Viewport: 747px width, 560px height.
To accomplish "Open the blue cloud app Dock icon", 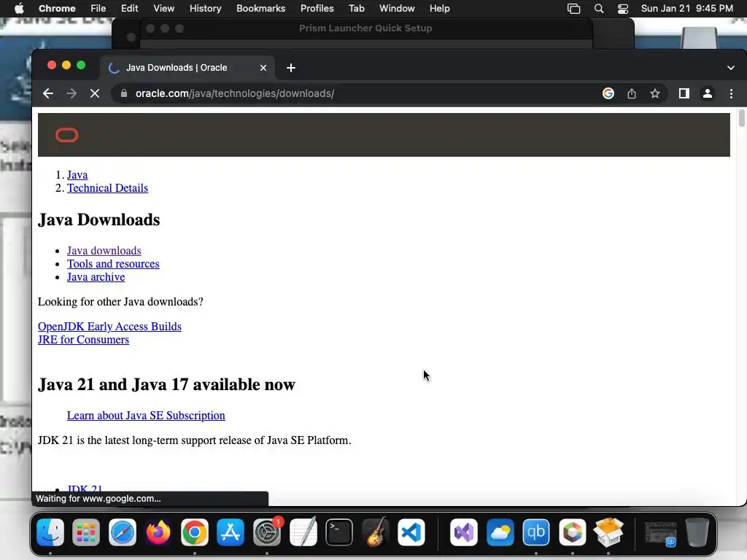I will (x=500, y=532).
